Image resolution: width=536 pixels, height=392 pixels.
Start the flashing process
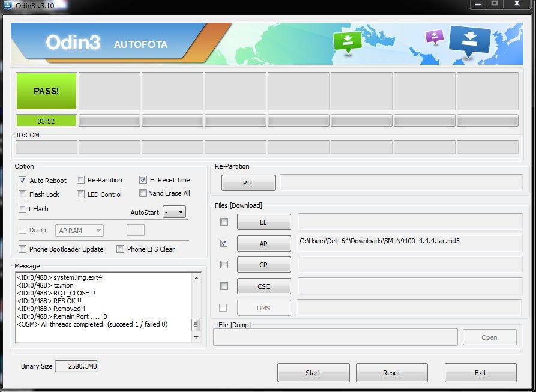[x=313, y=373]
